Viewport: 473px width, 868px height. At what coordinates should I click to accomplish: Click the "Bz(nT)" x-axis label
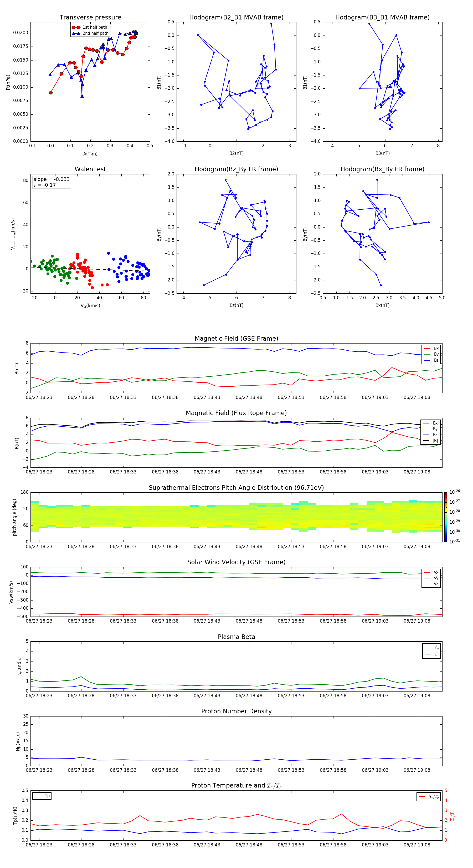pyautogui.click(x=236, y=305)
